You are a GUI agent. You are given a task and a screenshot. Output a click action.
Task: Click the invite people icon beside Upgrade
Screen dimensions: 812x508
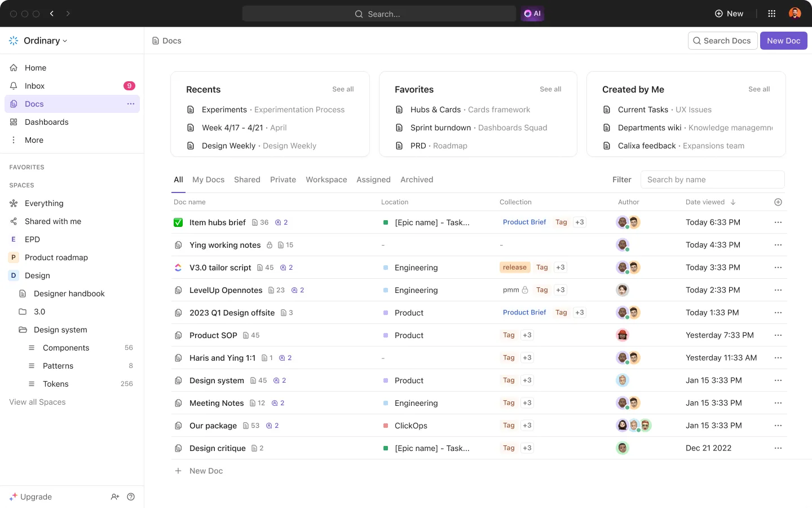pos(115,497)
